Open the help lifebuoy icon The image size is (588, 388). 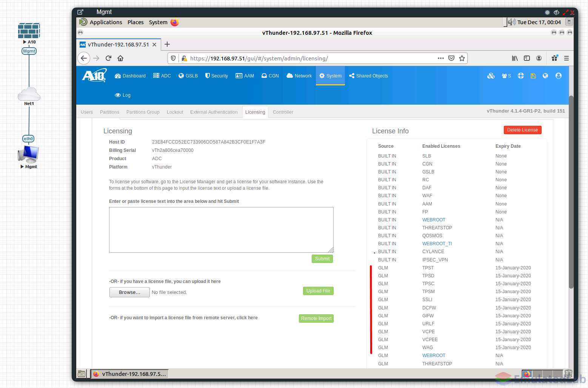pyautogui.click(x=521, y=76)
